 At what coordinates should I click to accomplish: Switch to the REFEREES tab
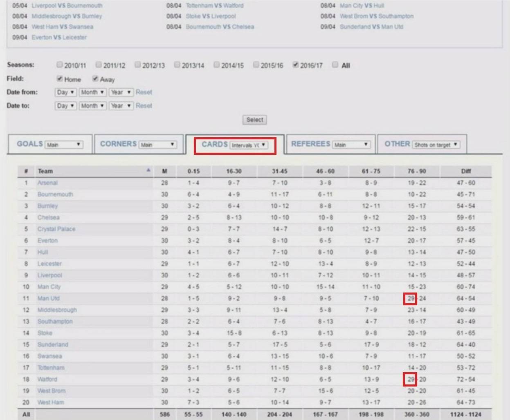(310, 144)
